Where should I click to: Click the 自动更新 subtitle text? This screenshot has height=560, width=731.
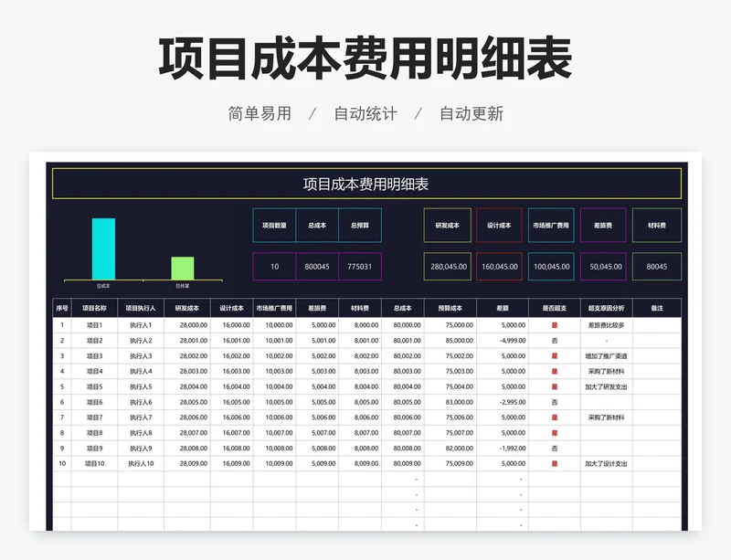(x=471, y=113)
